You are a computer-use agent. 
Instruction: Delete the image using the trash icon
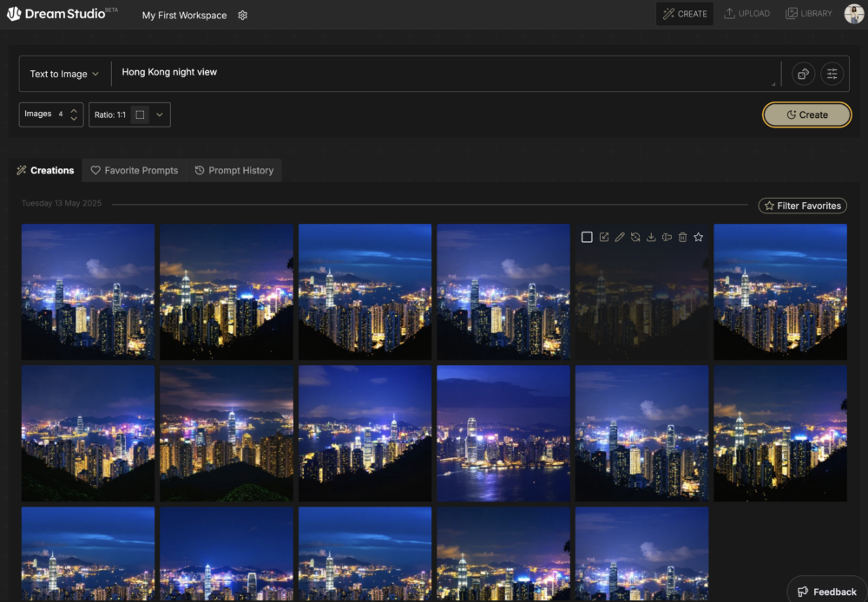point(682,237)
